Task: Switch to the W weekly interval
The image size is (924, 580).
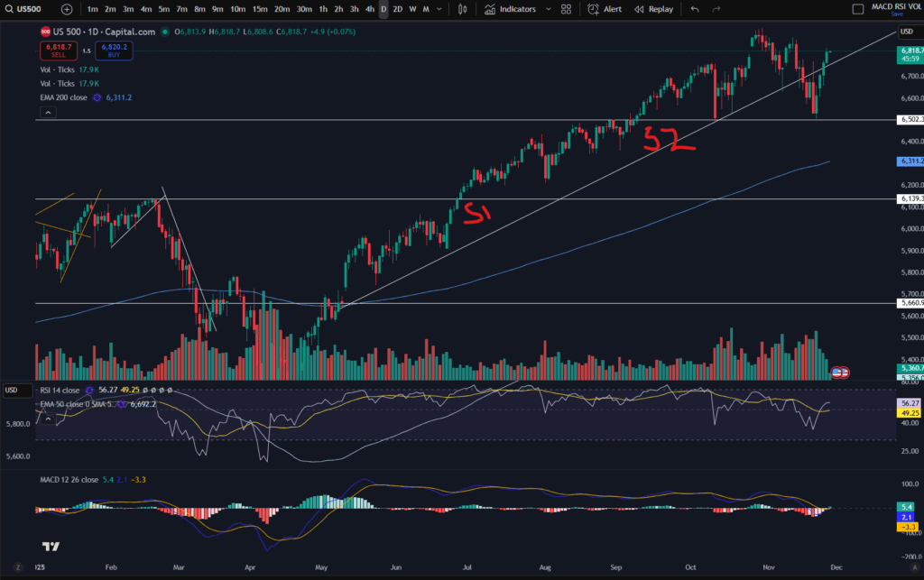Action: pyautogui.click(x=412, y=9)
